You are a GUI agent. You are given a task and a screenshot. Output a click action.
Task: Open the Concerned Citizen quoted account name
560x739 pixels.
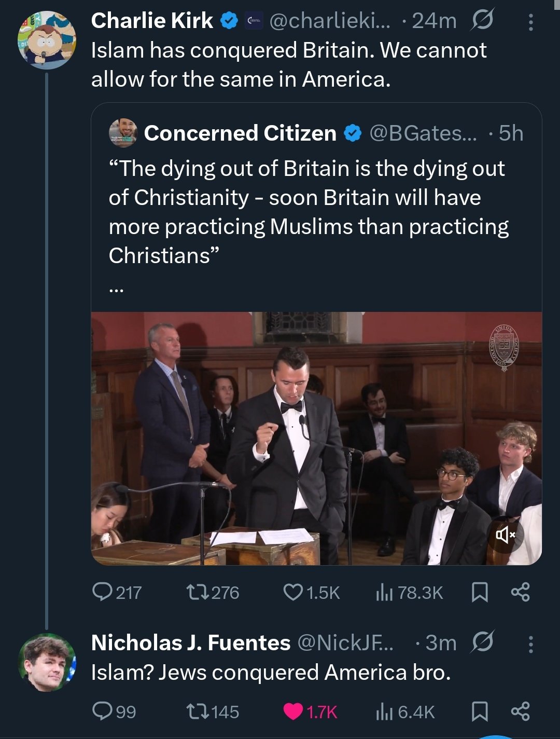point(240,133)
